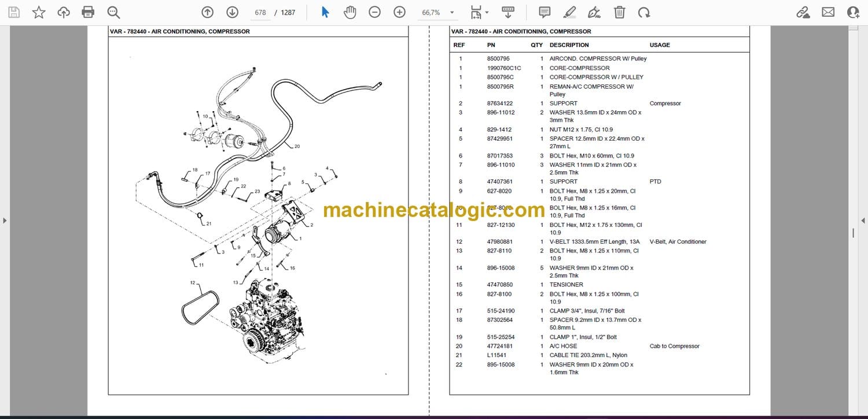Click the USAGE column header
The width and height of the screenshot is (868, 419).
(x=660, y=45)
